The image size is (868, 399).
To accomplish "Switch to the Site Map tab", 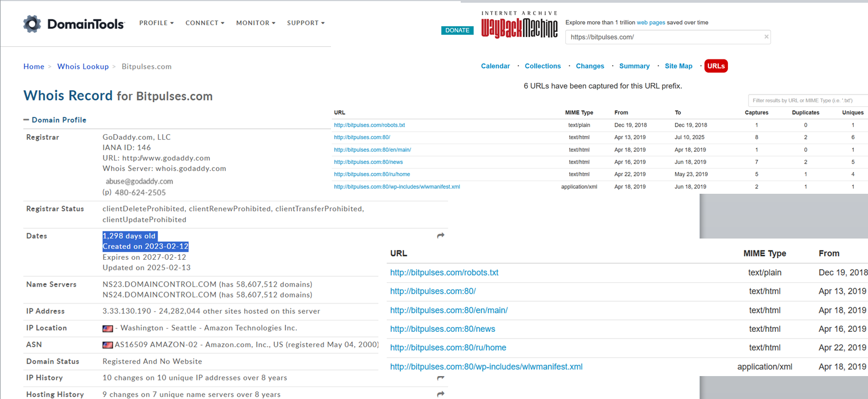I will (x=678, y=66).
